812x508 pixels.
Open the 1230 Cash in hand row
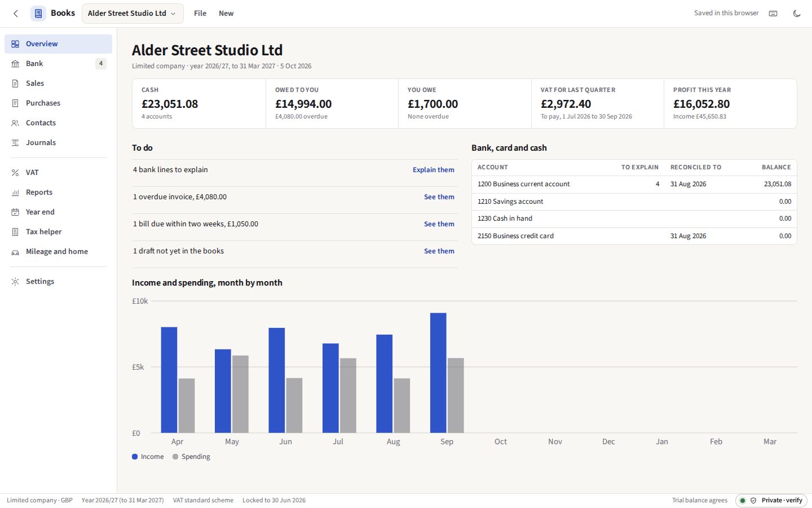tap(634, 218)
